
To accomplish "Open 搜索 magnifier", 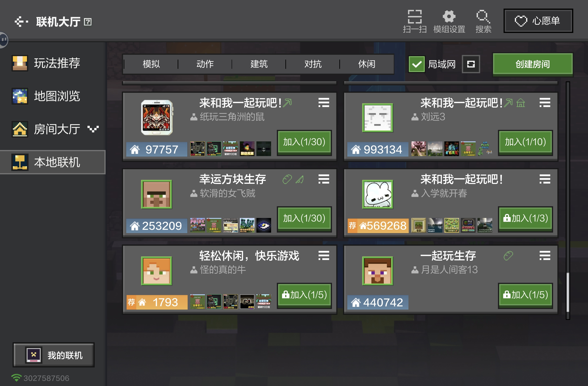I will pyautogui.click(x=483, y=21).
